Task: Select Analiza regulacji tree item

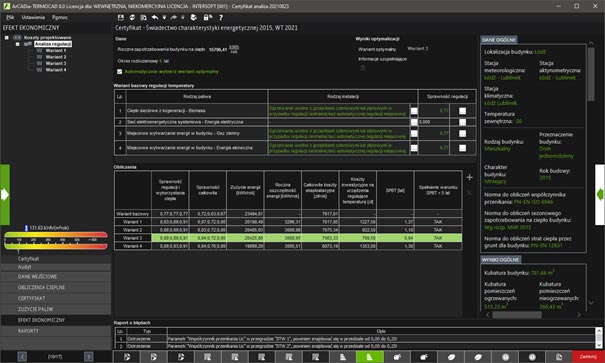Action: click(x=53, y=44)
